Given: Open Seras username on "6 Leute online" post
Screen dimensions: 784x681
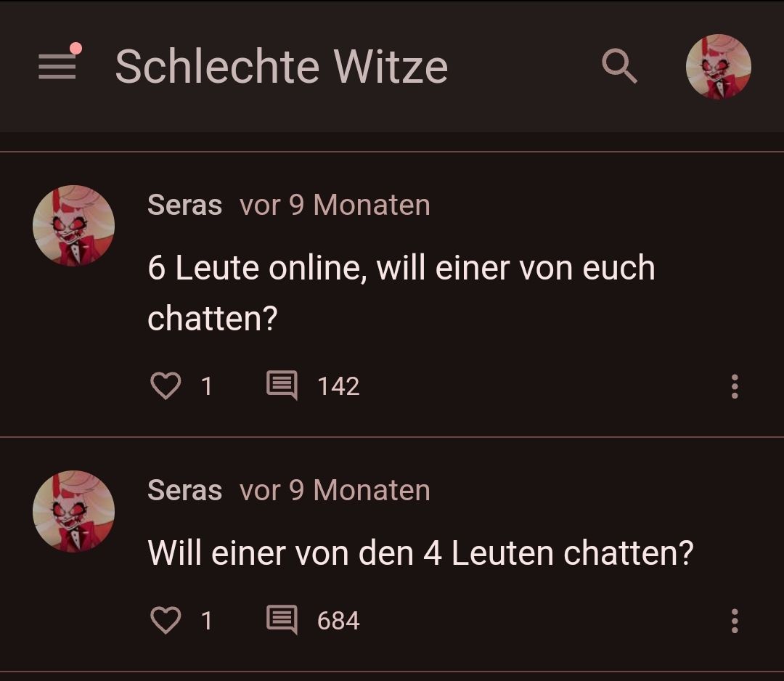Looking at the screenshot, I should [x=184, y=205].
